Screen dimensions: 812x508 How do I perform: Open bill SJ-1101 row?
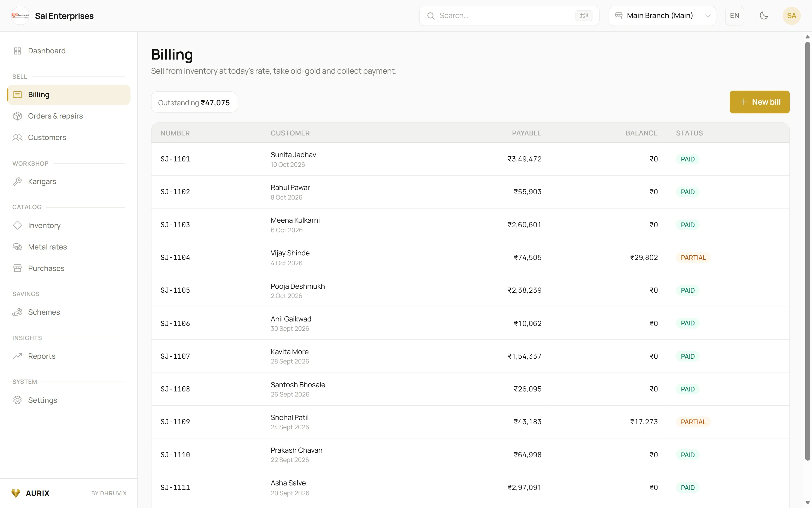click(470, 159)
